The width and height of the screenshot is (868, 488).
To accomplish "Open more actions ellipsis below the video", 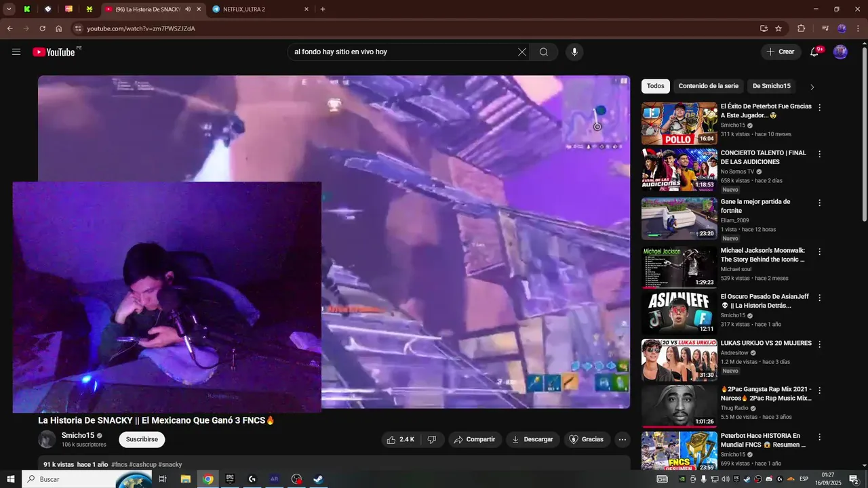I will pyautogui.click(x=623, y=439).
